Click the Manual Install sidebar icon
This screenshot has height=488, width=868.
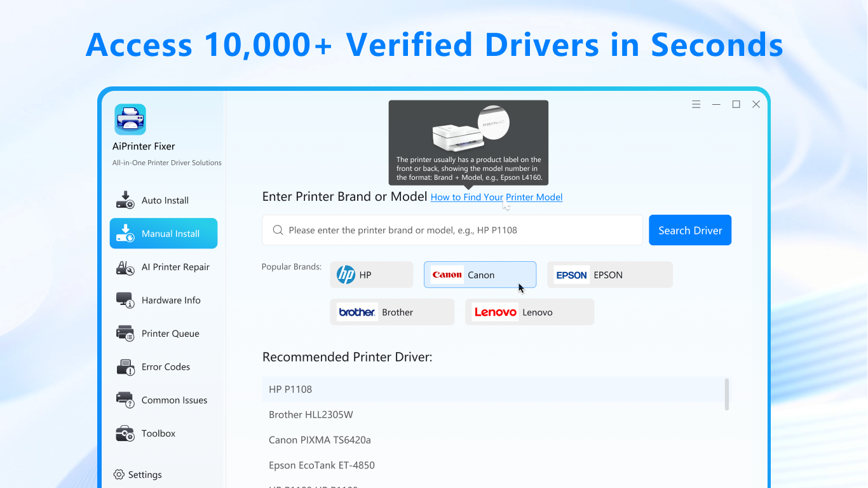[125, 233]
